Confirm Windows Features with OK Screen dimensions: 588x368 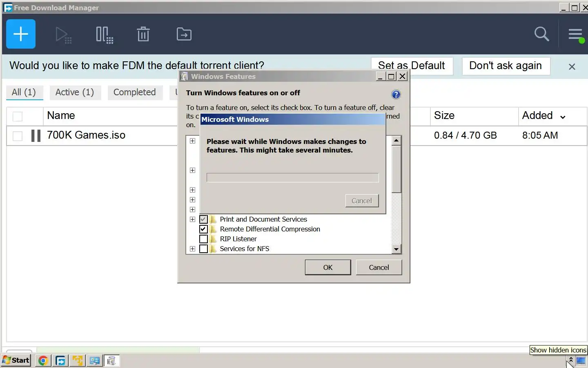[x=328, y=267]
